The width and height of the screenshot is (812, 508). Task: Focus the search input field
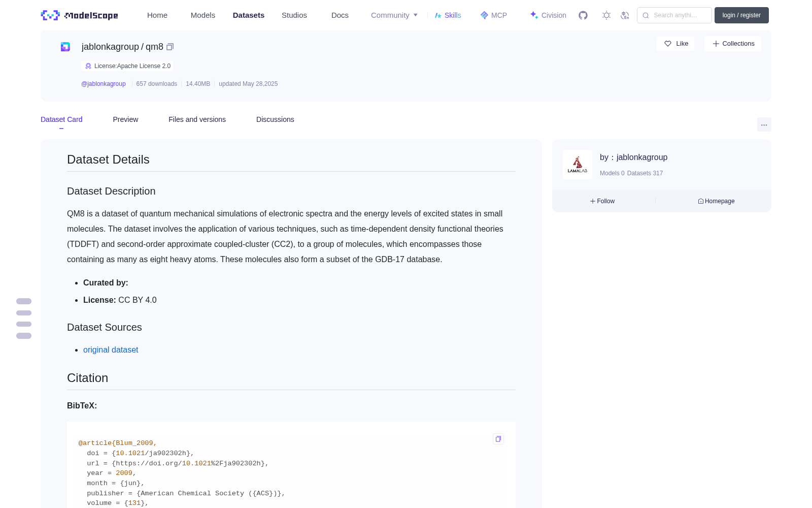pyautogui.click(x=674, y=15)
